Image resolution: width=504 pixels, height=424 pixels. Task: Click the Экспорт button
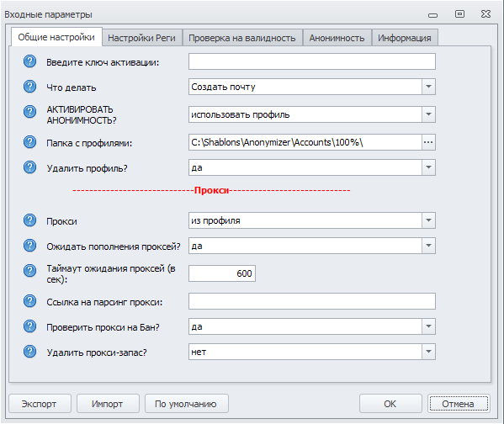pyautogui.click(x=40, y=404)
